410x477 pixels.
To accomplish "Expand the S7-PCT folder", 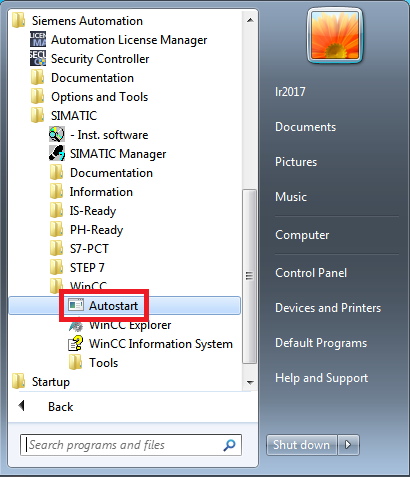I will (x=79, y=249).
